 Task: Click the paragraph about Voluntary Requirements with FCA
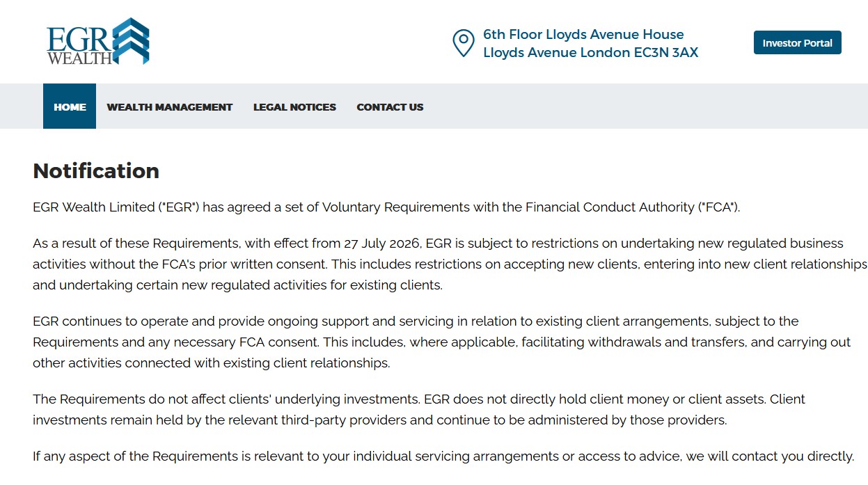(386, 207)
